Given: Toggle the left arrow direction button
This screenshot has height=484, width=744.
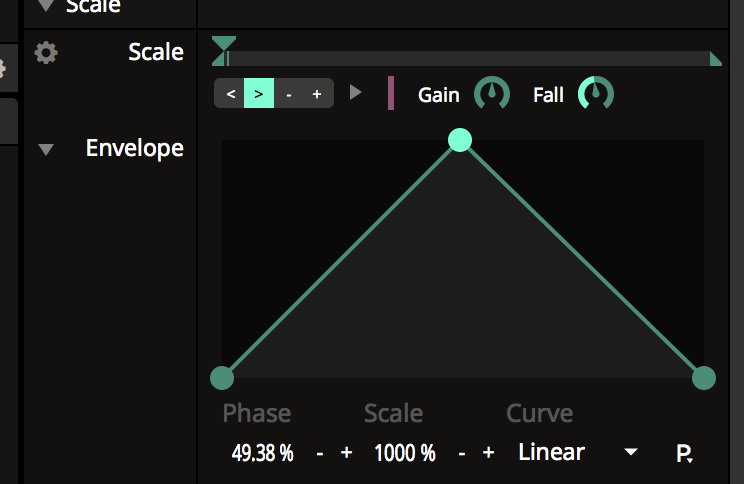Looking at the screenshot, I should [x=230, y=94].
